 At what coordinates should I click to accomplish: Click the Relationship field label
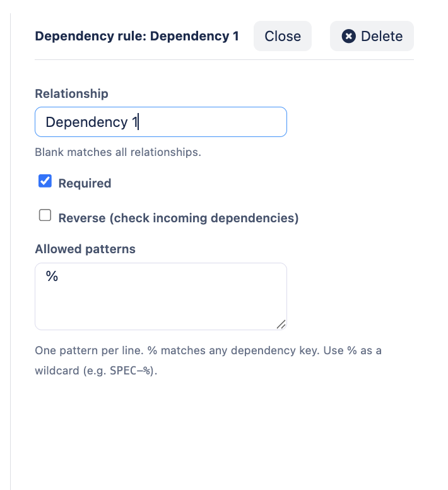click(x=71, y=93)
